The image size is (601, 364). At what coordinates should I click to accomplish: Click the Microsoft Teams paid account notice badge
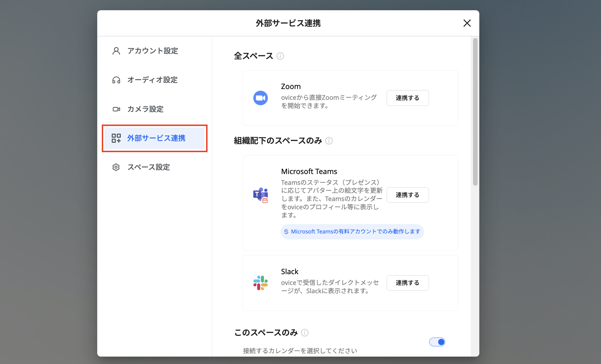point(352,232)
